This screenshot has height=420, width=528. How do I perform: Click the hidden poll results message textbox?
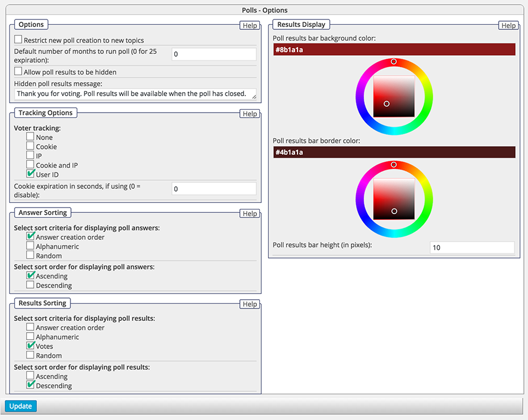point(135,94)
